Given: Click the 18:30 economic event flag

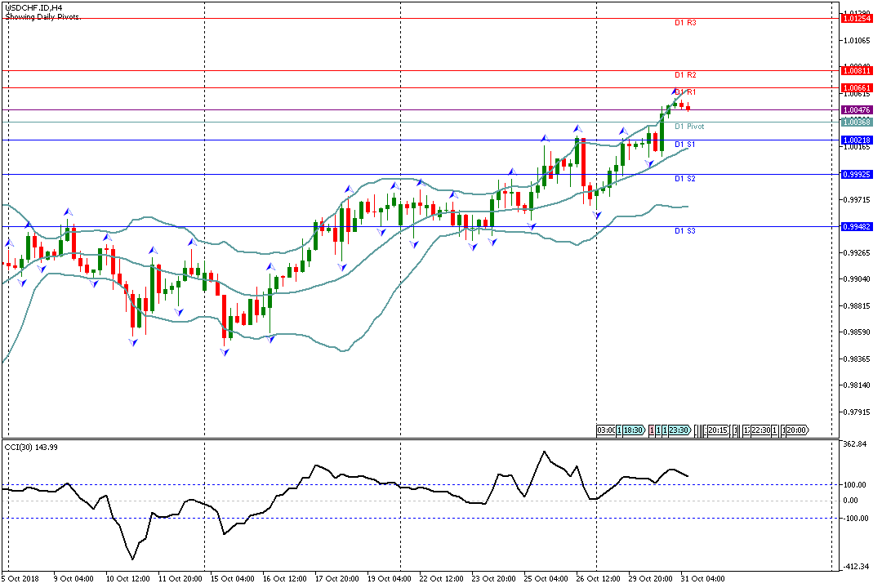Looking at the screenshot, I should 634,430.
